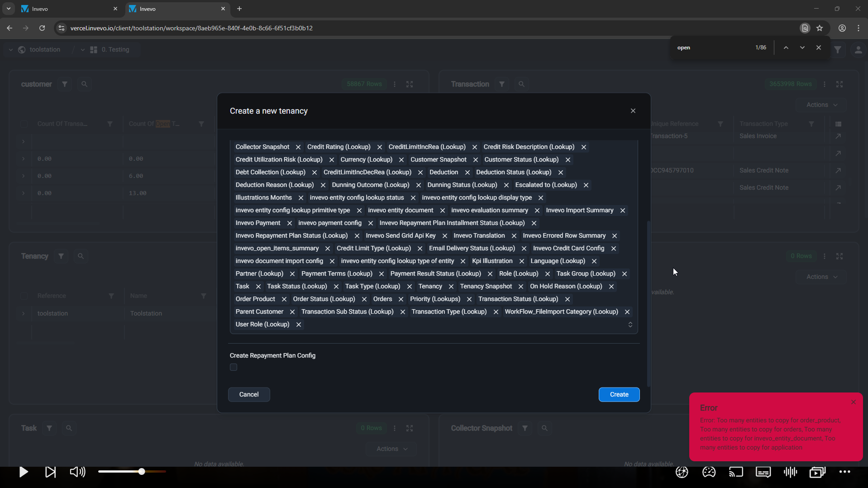The height and width of the screenshot is (488, 868).
Task: Open the Sales Invoice row link arrow
Action: pos(838,136)
